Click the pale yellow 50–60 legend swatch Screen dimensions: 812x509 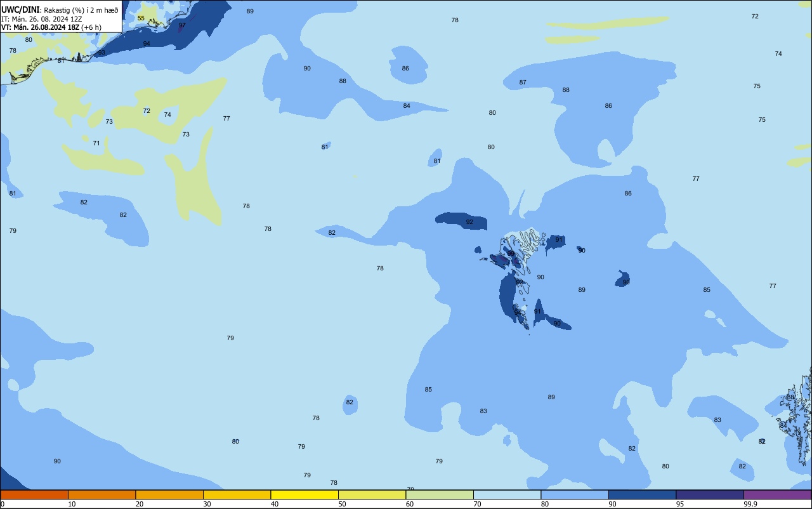372,494
